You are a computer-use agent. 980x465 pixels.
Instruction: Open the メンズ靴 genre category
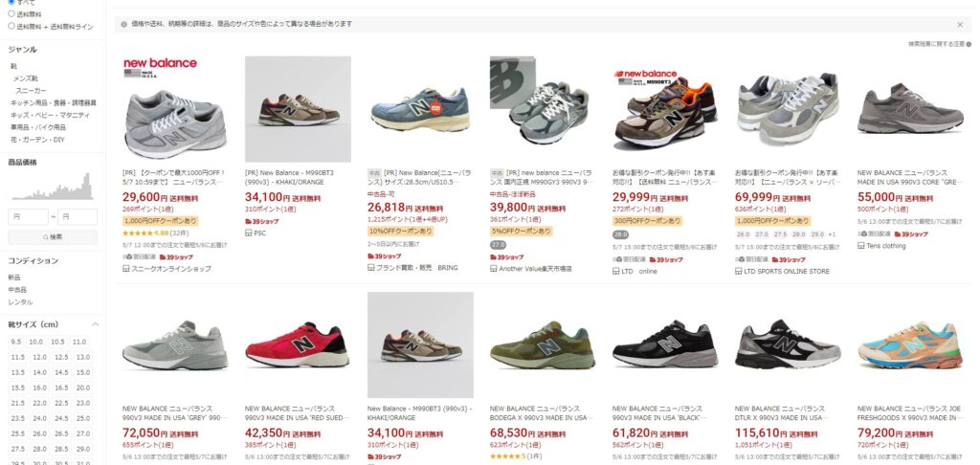pos(26,78)
